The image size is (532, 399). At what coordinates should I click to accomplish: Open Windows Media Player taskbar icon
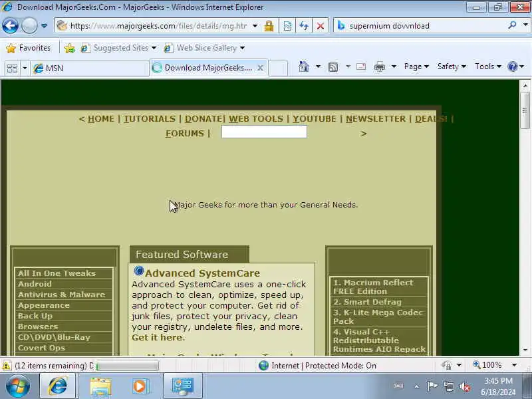pyautogui.click(x=140, y=386)
